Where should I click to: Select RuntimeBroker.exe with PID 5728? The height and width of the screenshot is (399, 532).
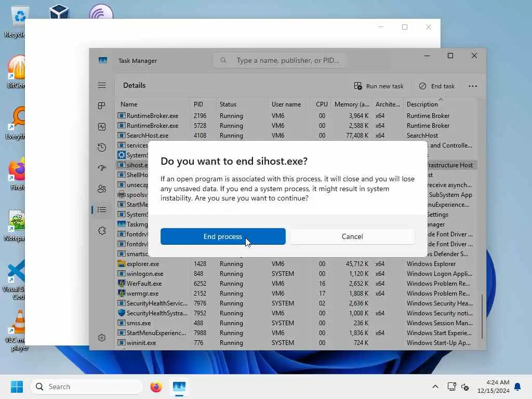pyautogui.click(x=297, y=126)
